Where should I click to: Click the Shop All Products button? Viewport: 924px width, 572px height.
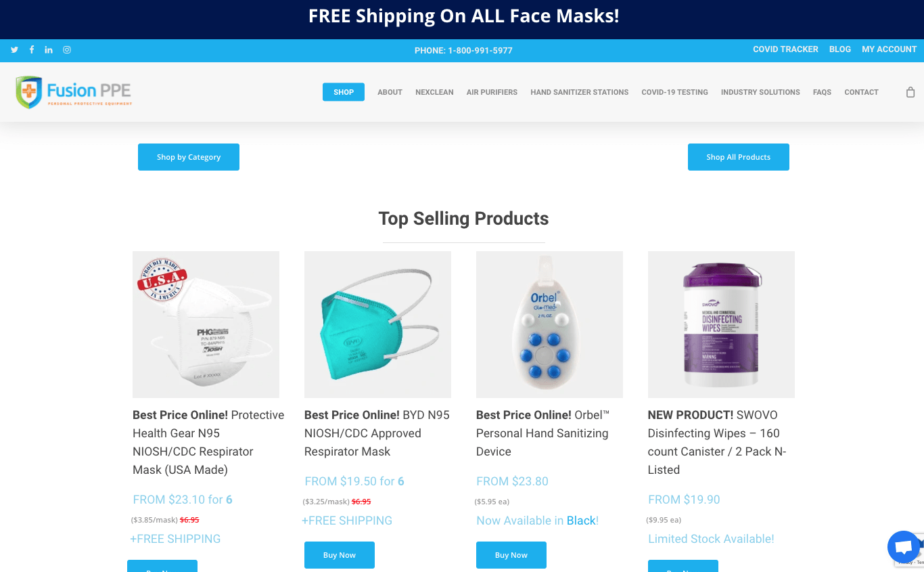pos(739,157)
